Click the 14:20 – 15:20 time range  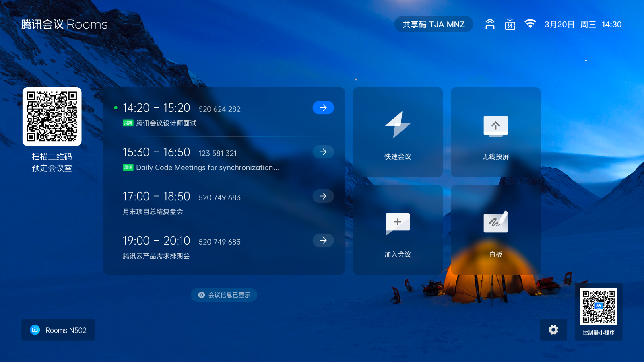(156, 108)
